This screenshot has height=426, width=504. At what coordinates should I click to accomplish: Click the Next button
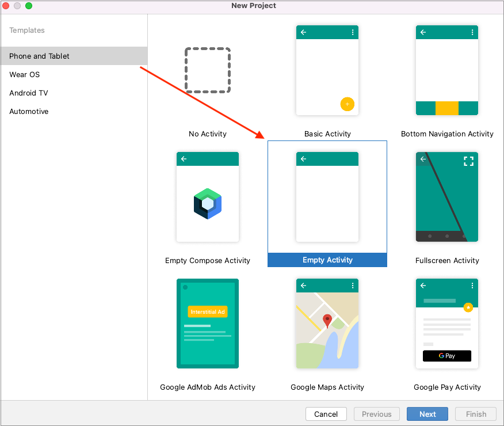[x=427, y=414]
